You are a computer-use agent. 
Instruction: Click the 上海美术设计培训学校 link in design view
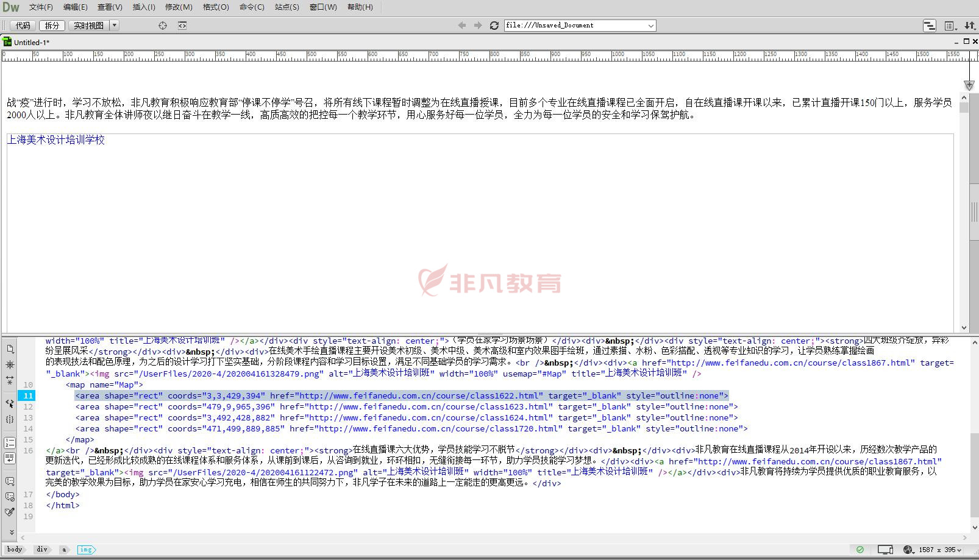(x=56, y=140)
